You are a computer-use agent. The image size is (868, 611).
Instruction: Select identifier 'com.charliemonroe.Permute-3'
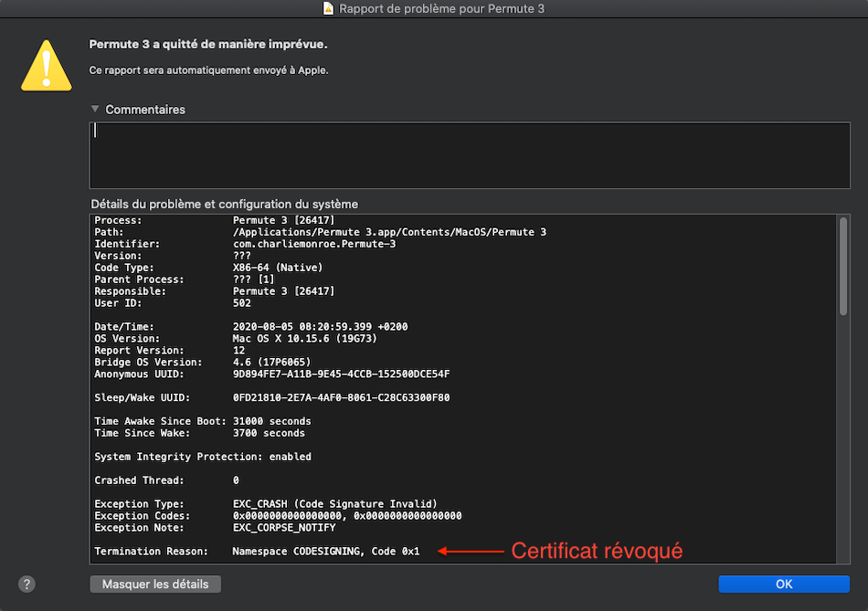[x=314, y=244]
